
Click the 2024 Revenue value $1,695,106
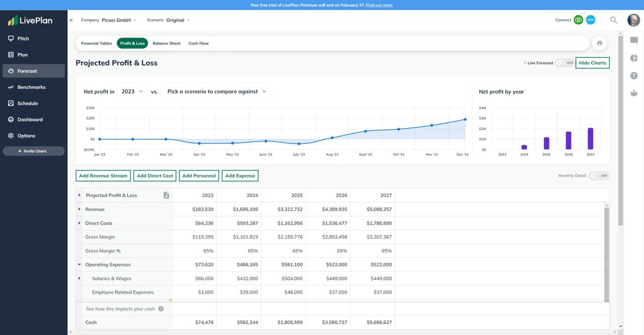pos(245,209)
